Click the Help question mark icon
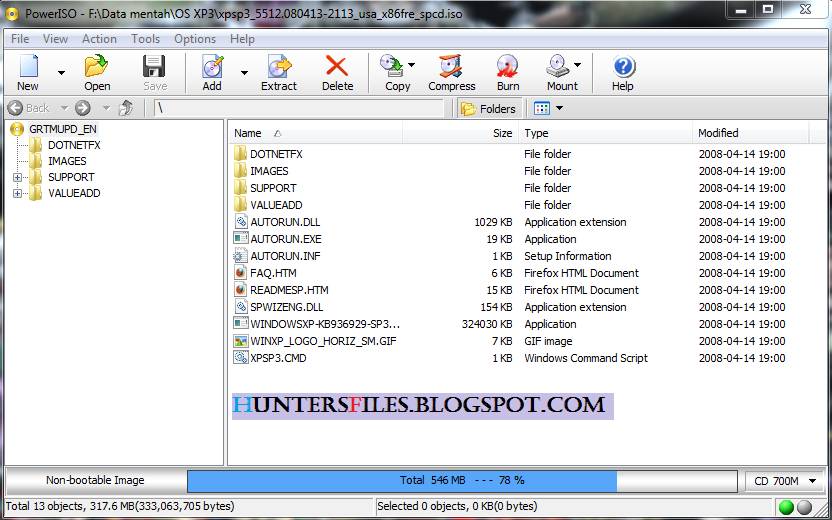832x520 pixels. 623,67
